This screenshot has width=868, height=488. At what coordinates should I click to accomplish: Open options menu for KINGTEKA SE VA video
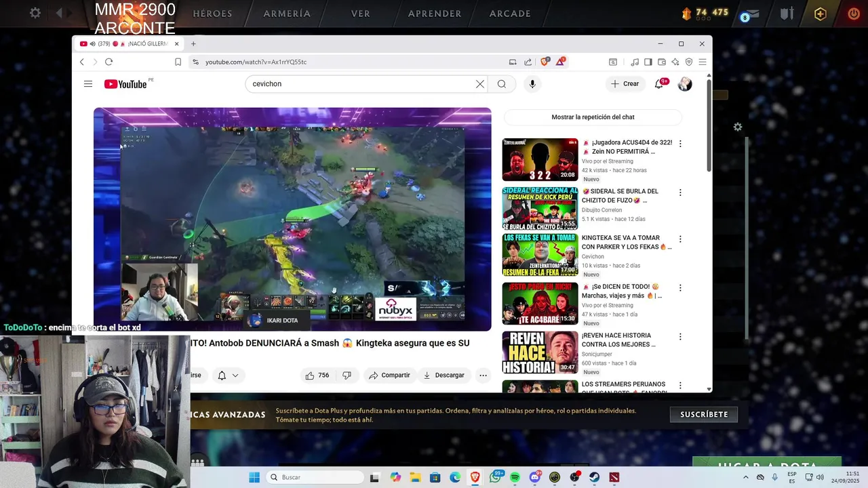coord(680,239)
